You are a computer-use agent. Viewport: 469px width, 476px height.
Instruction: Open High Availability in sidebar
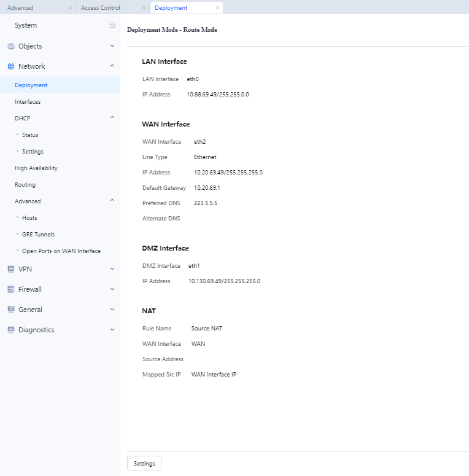coord(36,168)
